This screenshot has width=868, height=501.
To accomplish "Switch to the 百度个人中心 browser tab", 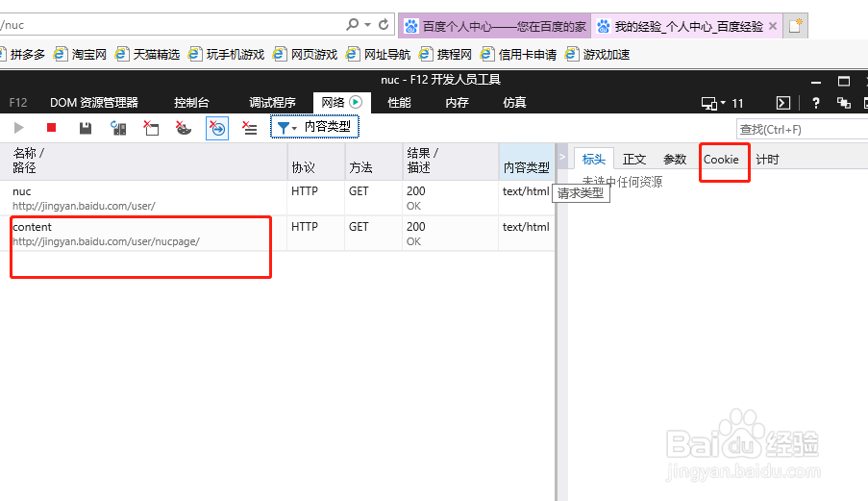I will coord(495,26).
